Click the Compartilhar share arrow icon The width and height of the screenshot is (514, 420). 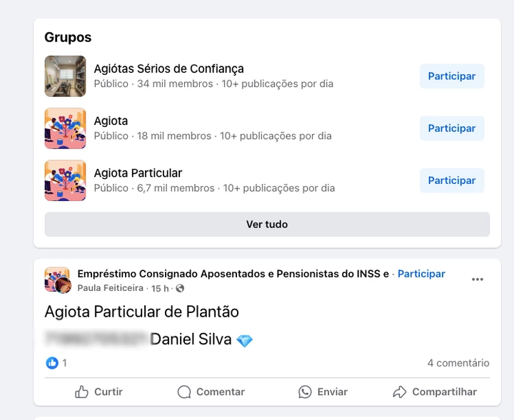(x=400, y=391)
